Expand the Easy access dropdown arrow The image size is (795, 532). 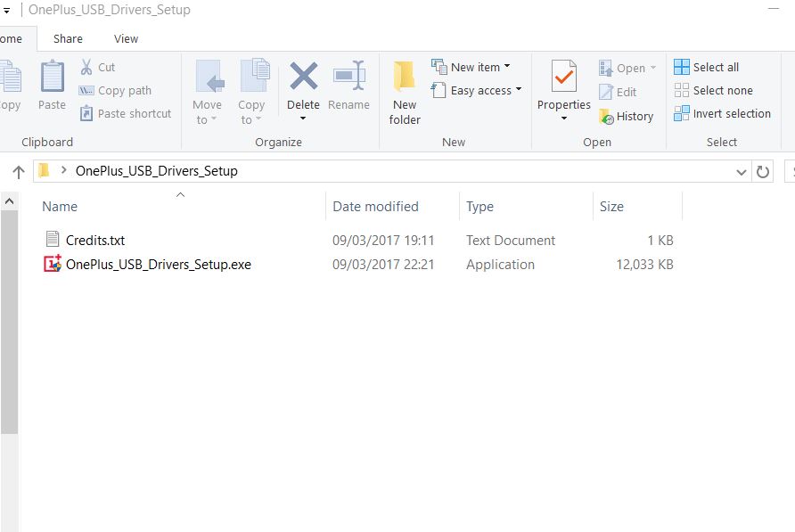(519, 89)
